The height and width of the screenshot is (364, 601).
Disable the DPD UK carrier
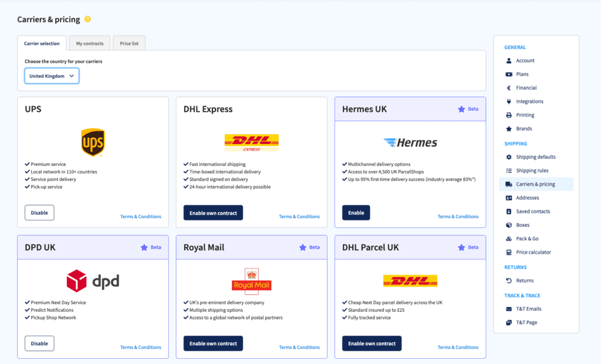coord(39,343)
